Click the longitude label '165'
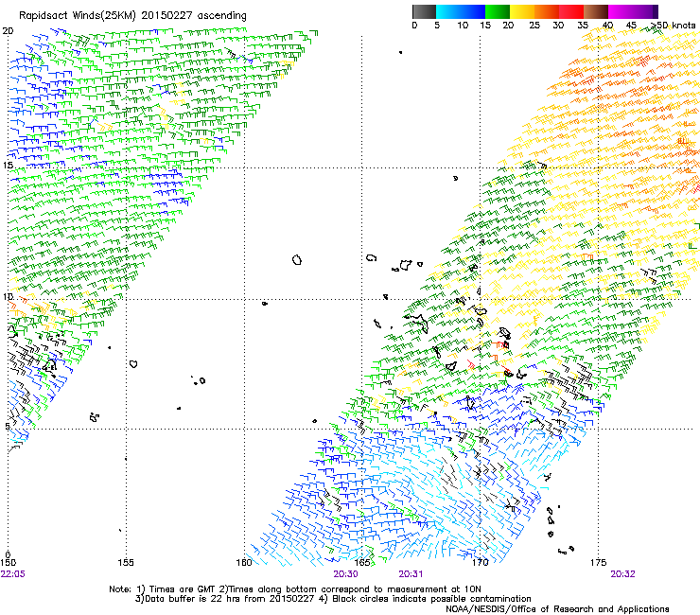700x615 pixels. point(362,562)
